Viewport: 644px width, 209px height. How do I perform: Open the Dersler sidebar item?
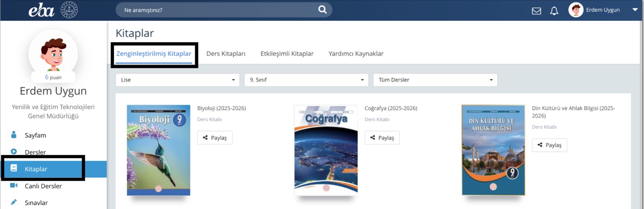(x=35, y=152)
